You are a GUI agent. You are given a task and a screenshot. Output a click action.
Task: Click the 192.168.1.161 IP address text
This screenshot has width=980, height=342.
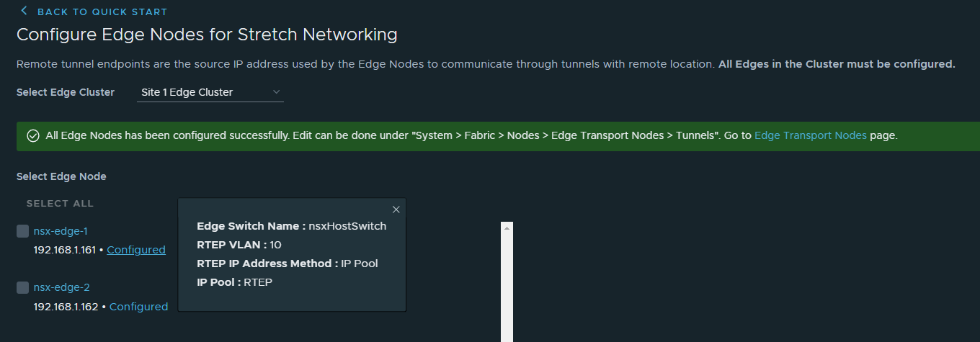point(66,250)
